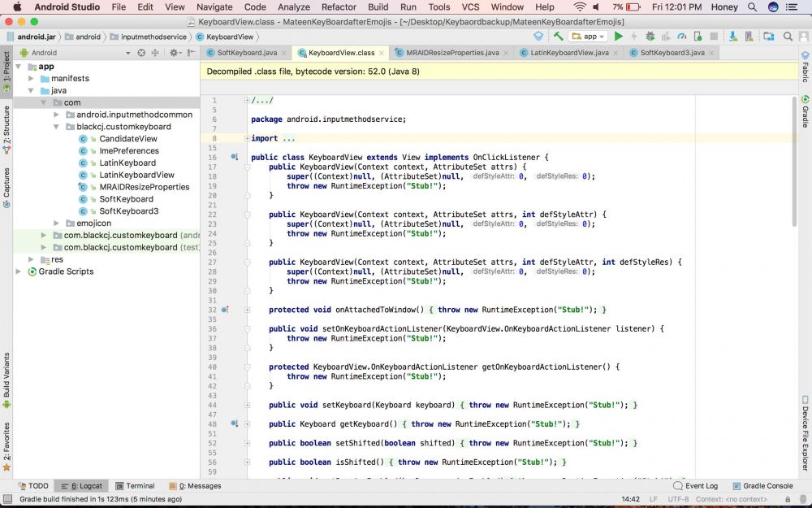Build the project using the hammer icon

coord(559,36)
